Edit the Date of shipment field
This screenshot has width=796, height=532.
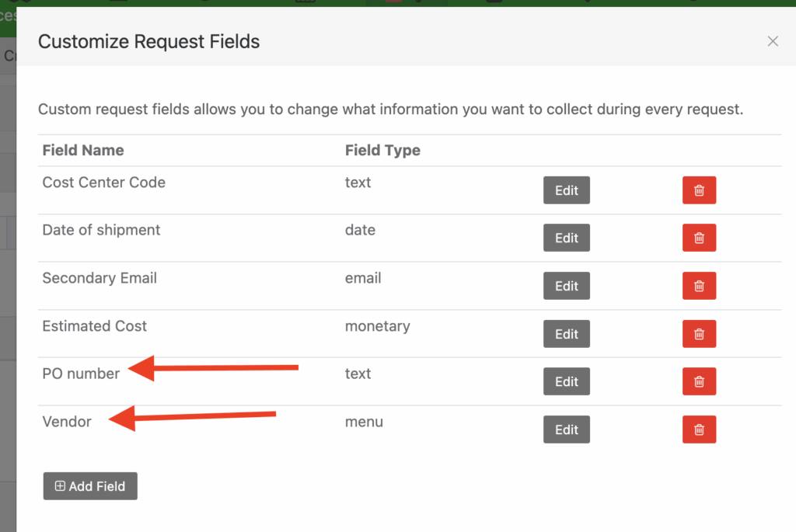566,238
